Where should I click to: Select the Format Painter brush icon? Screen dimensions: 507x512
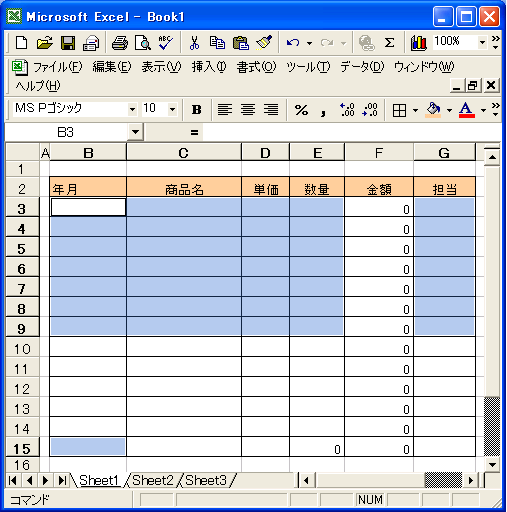(264, 43)
